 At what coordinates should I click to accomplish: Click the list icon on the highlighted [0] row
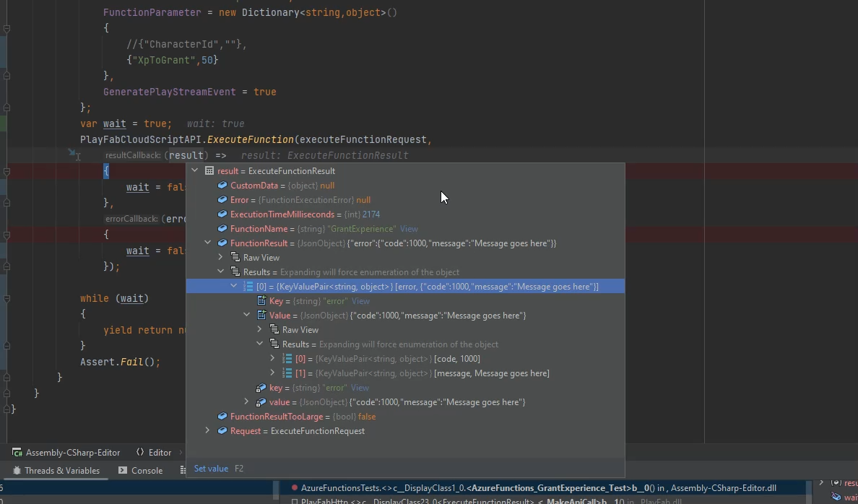pyautogui.click(x=248, y=286)
